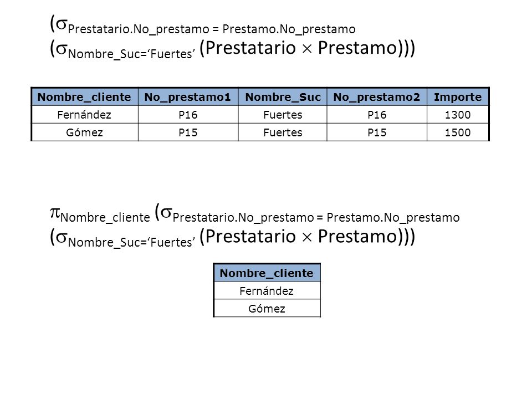Click the bottom 'Prestatario × Prestamo' expression
This screenshot has width=532, height=399.
[x=301, y=236]
